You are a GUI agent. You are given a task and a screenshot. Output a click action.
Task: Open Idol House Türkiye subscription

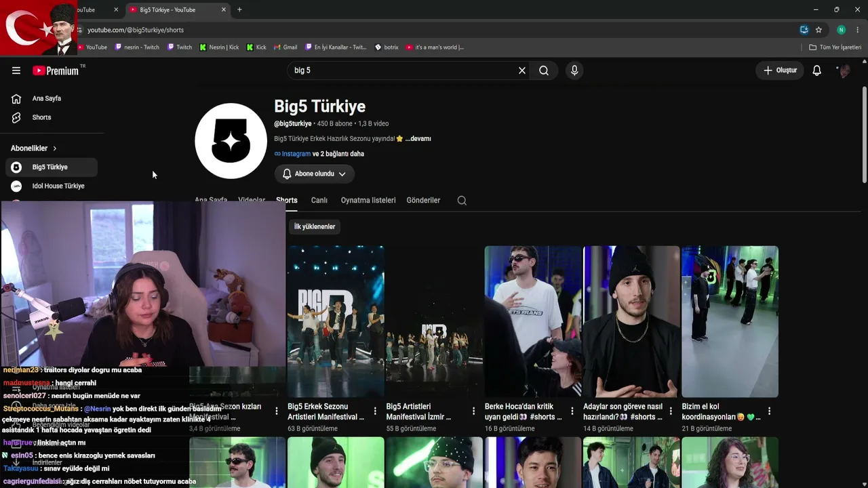[x=52, y=186]
